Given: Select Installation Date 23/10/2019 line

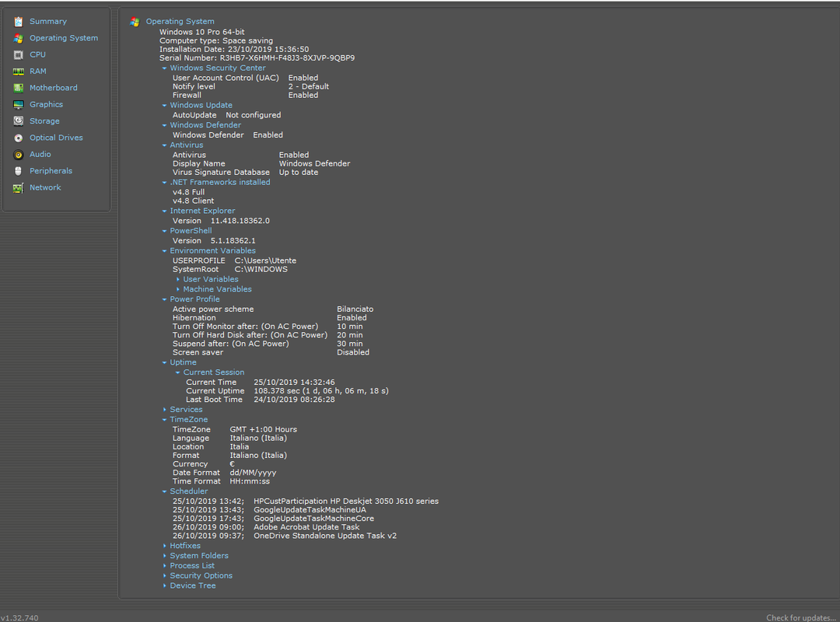Looking at the screenshot, I should 234,49.
